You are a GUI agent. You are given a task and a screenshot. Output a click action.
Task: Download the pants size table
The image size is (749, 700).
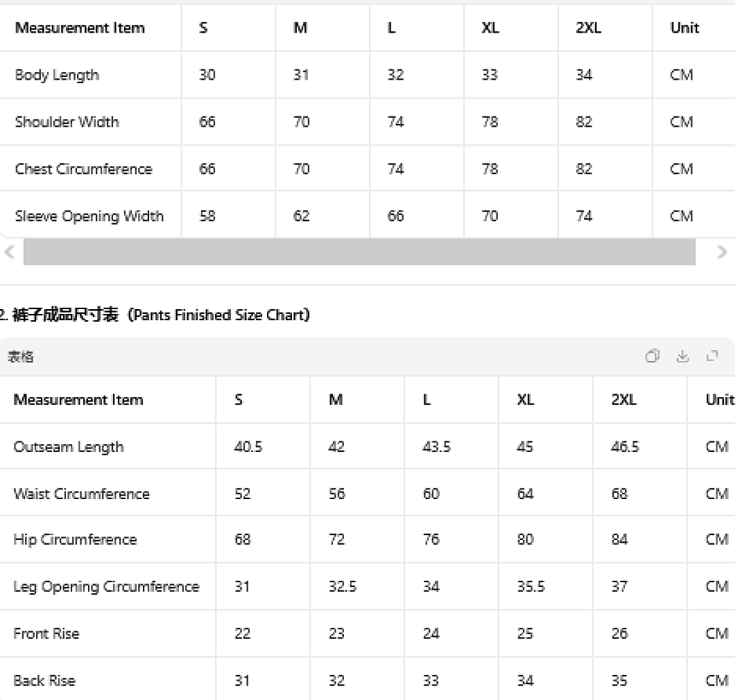[x=682, y=356]
